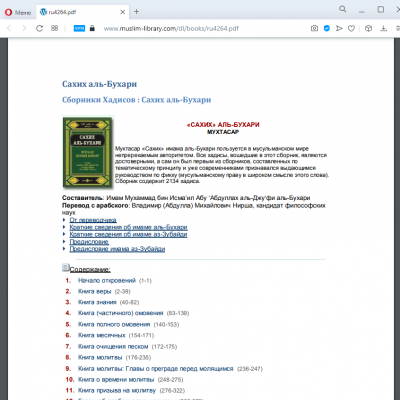Open the Предисловие имама аз-Зубайди link
This screenshot has width=400, height=400.
(x=117, y=249)
